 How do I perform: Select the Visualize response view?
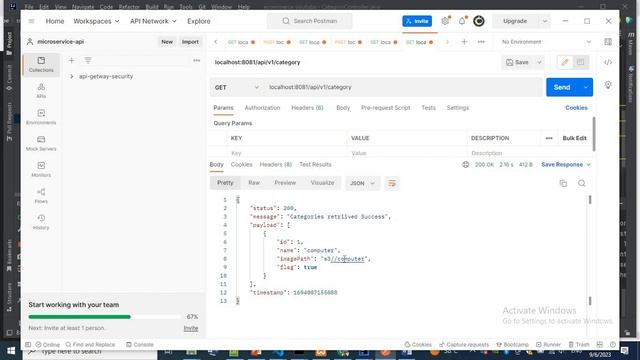(322, 183)
